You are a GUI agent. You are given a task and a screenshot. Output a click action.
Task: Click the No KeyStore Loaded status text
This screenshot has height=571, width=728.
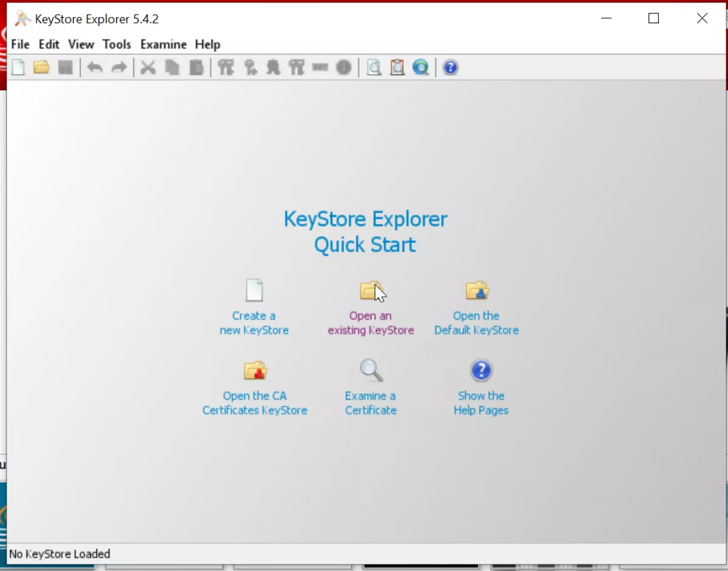[x=60, y=553]
